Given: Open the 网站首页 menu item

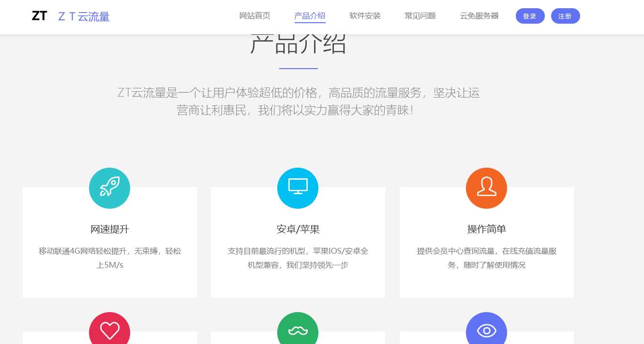Looking at the screenshot, I should point(255,15).
